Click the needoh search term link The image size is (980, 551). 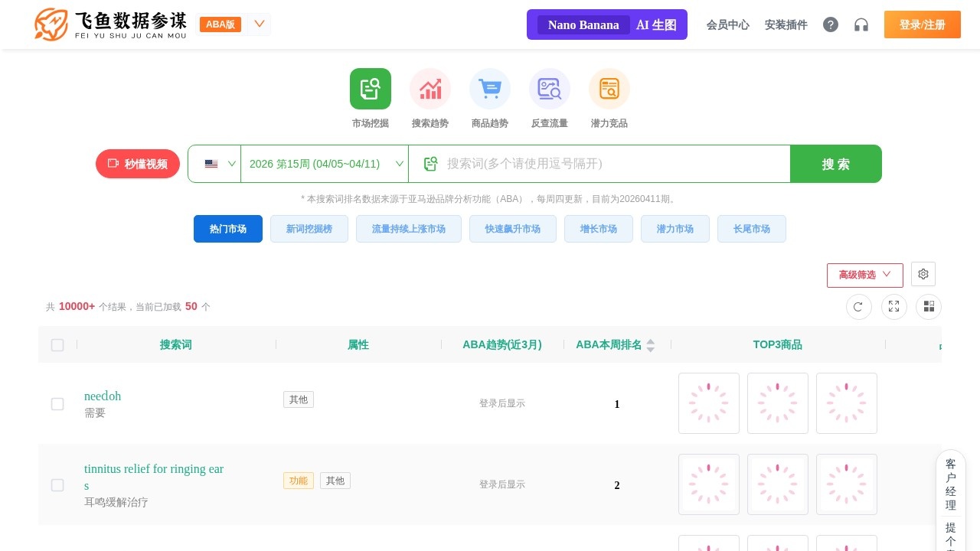103,396
